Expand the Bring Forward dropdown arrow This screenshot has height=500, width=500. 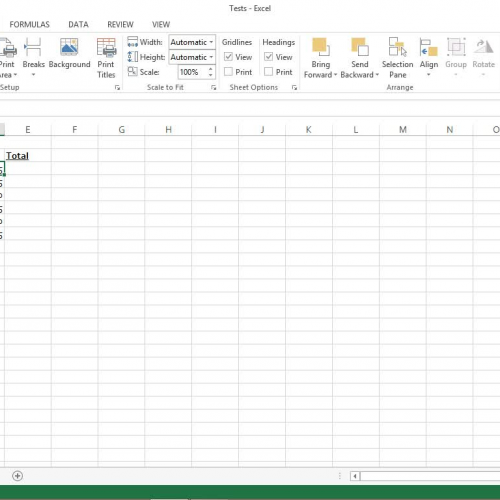tap(335, 75)
